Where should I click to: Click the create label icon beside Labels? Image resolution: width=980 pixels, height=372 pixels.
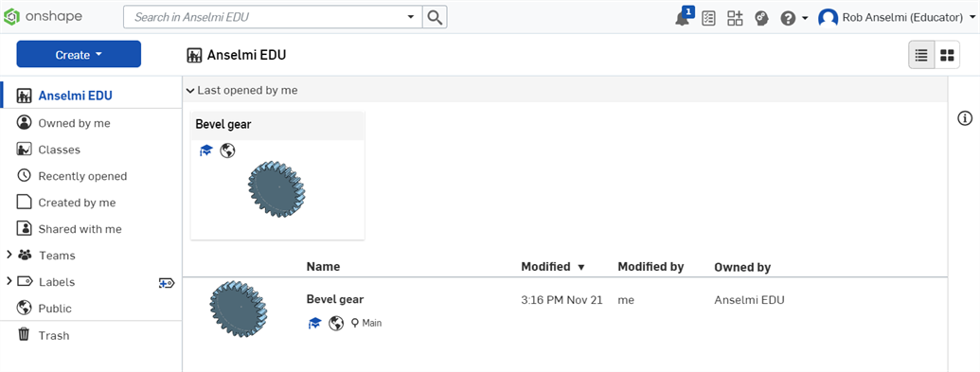click(x=167, y=283)
